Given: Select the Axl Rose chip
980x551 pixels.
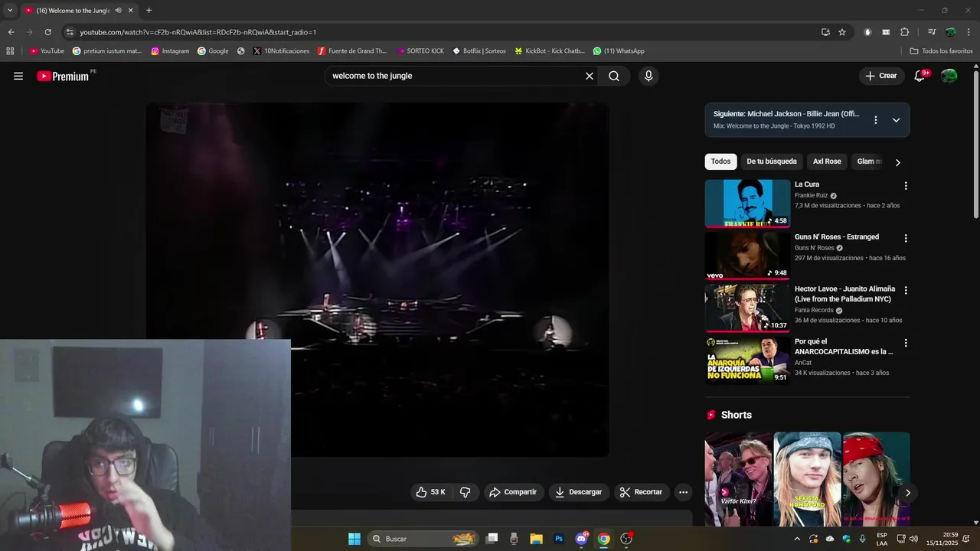Looking at the screenshot, I should (827, 161).
